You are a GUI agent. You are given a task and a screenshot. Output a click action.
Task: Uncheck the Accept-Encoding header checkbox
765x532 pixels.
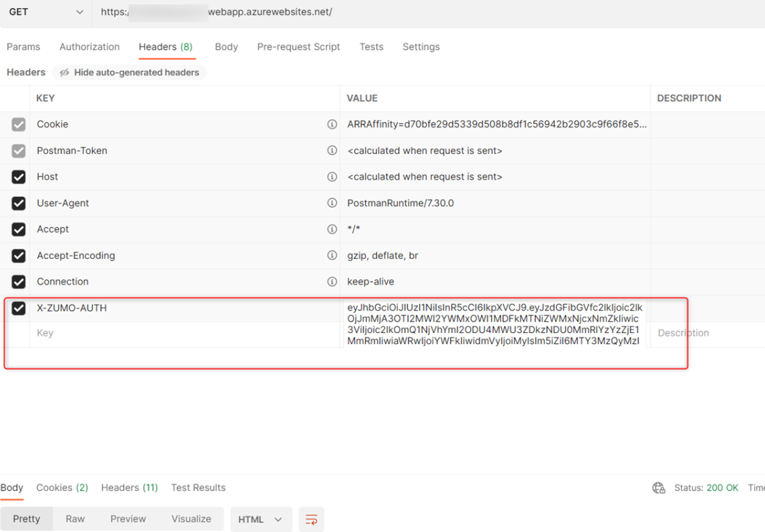pyautogui.click(x=18, y=255)
